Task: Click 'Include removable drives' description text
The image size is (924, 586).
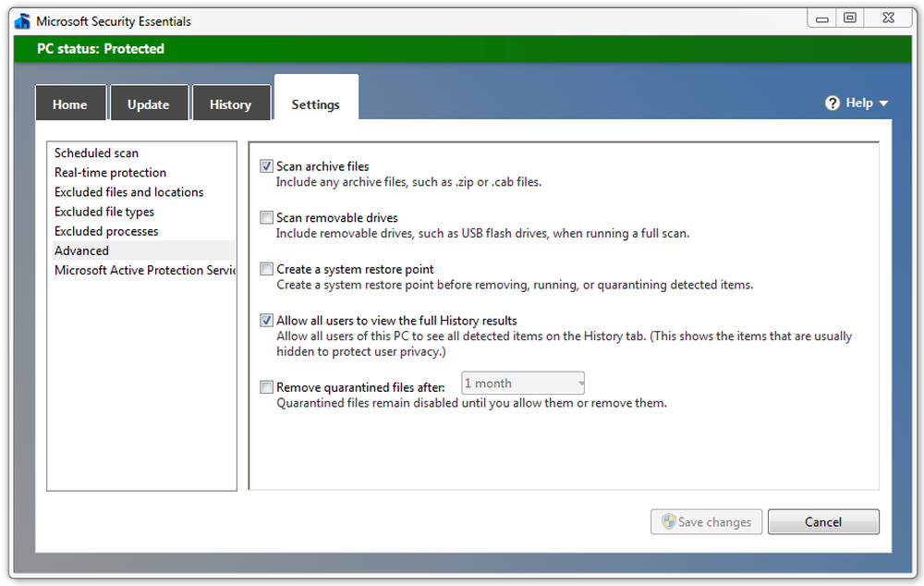Action: [x=482, y=234]
